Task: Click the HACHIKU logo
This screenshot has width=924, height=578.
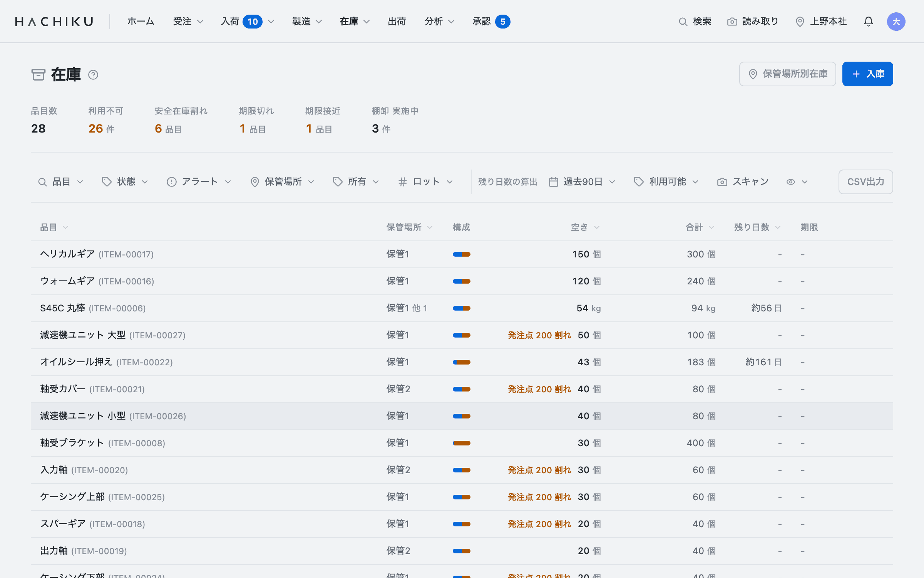Action: point(54,22)
